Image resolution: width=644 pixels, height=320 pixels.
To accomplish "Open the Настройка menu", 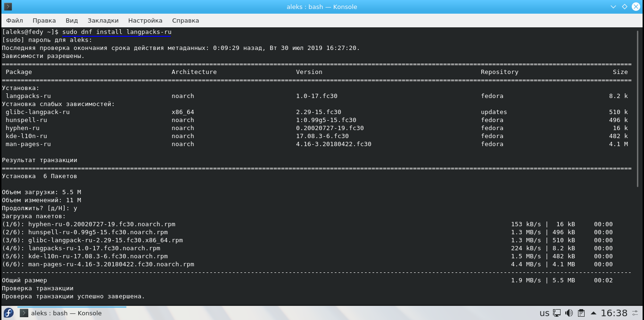I will 145,20.
